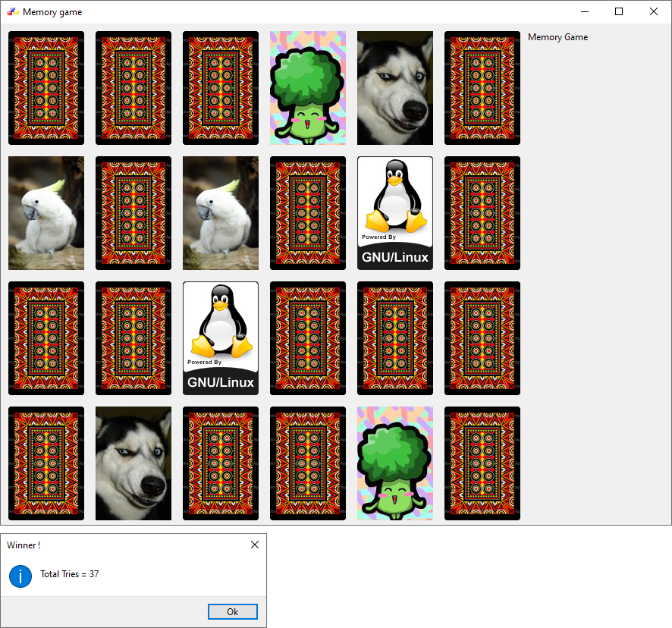Click the Memory game icon in the title bar

(x=12, y=11)
